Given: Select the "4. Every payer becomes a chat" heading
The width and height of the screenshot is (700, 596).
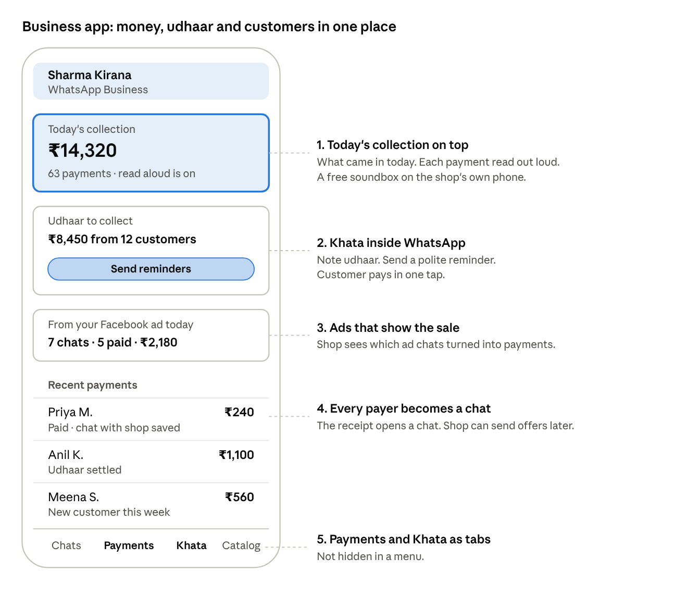Looking at the screenshot, I should [404, 408].
